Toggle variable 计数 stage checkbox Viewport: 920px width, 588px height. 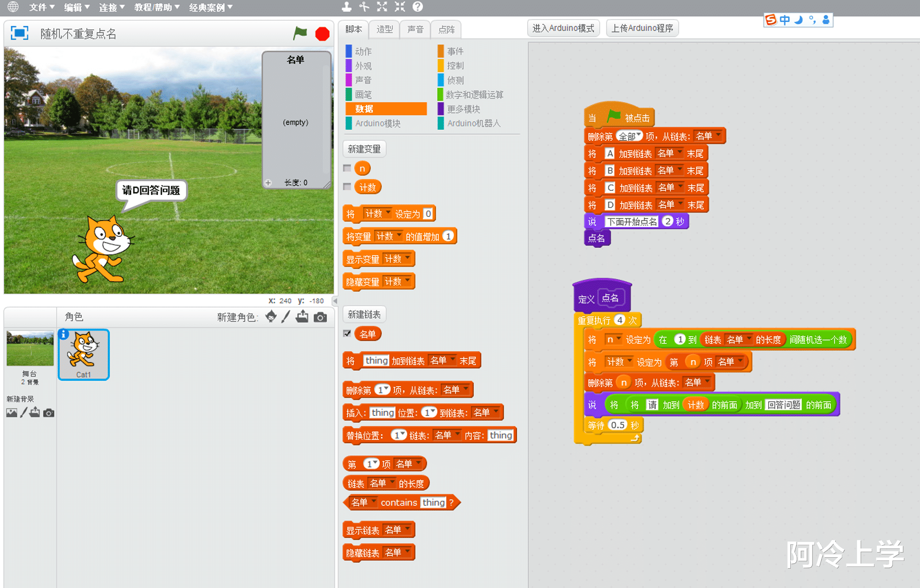click(x=347, y=187)
